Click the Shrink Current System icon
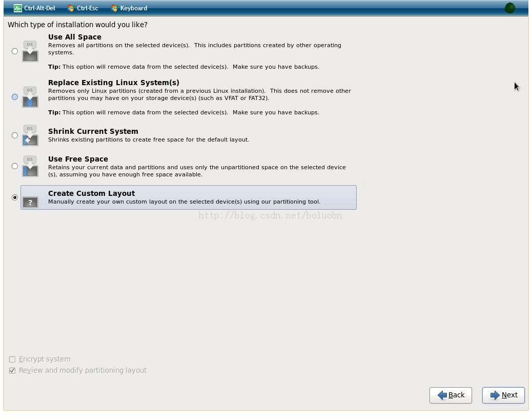Screen dimensions: 532x420 30,135
